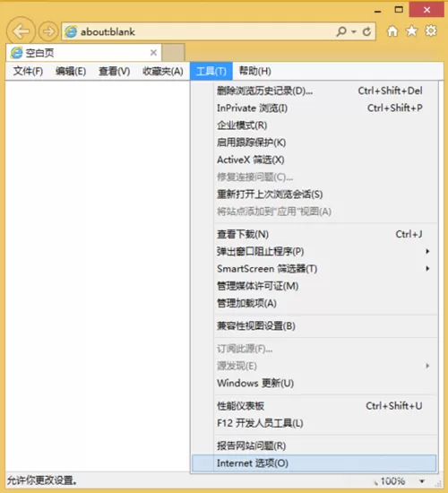Open the Home page icon

(392, 31)
